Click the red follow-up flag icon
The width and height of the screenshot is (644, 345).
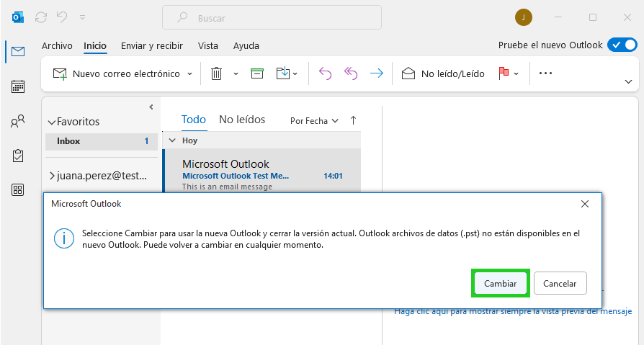click(504, 73)
